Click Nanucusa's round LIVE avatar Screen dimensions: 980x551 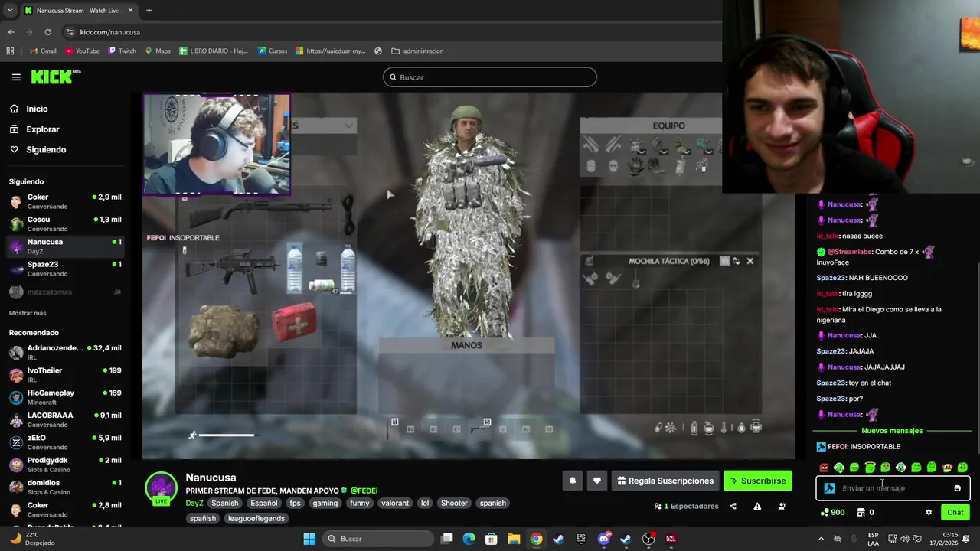pos(161,488)
